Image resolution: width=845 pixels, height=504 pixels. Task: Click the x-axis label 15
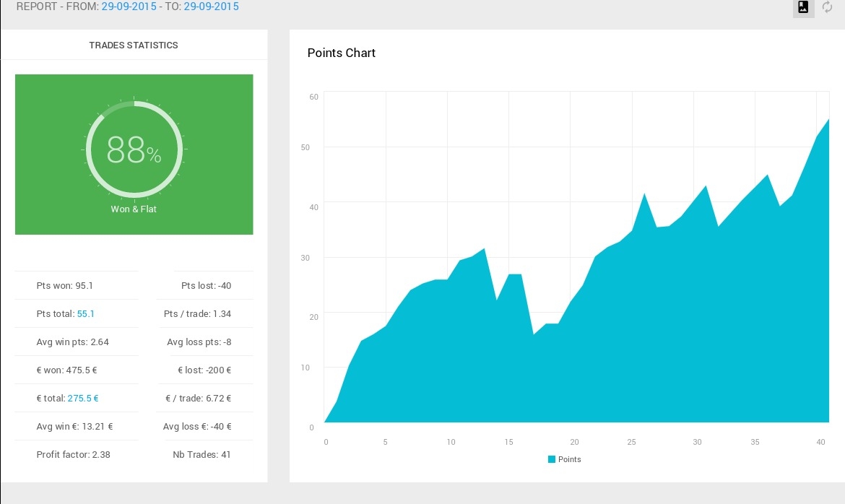click(508, 442)
